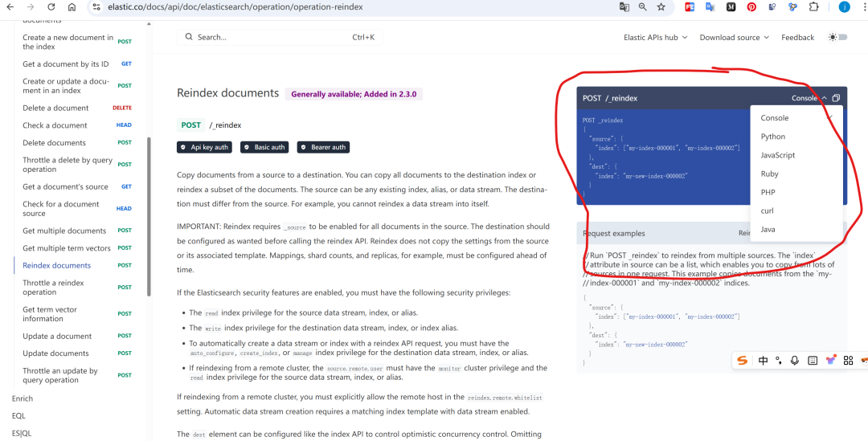Open Sogou soft keyboard icon
Screen dimensions: 868x441
(x=813, y=361)
